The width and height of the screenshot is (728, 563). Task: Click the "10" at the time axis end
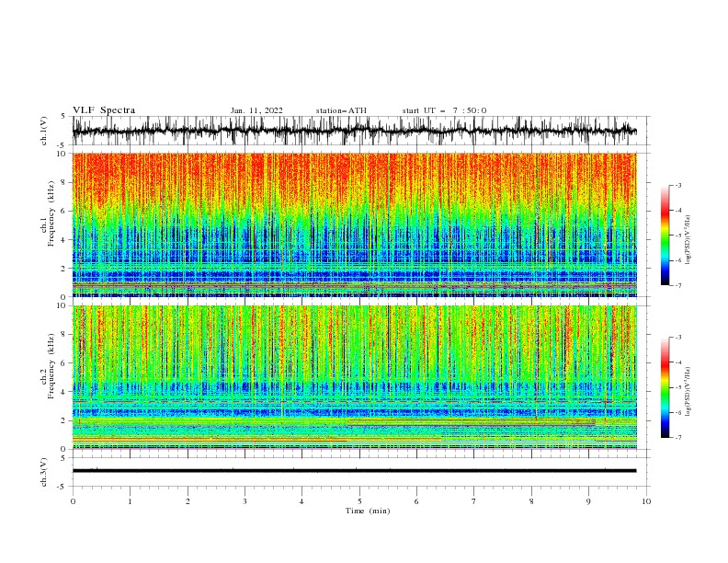pos(646,501)
